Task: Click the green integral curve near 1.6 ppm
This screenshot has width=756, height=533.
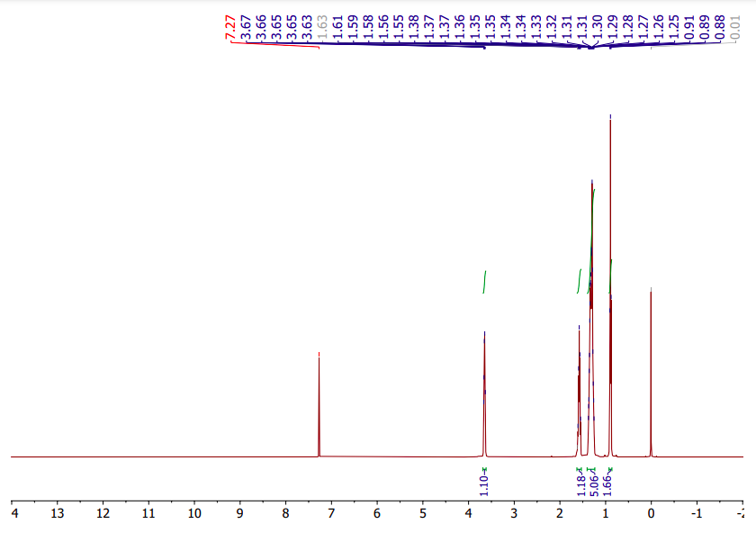Action: [x=579, y=279]
